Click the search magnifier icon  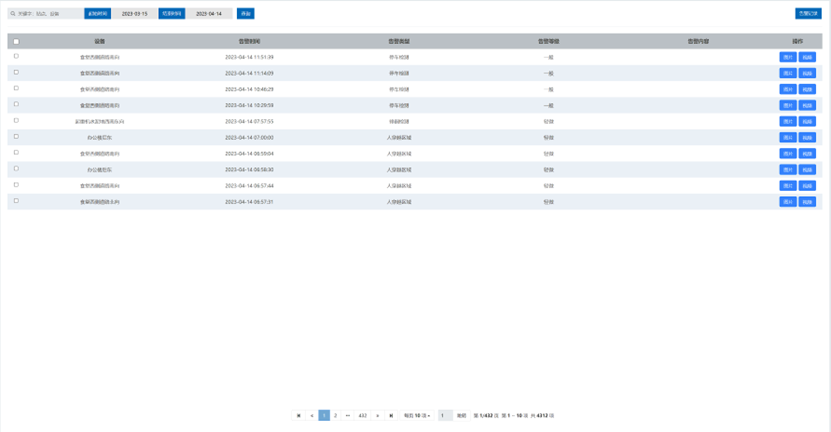point(13,14)
